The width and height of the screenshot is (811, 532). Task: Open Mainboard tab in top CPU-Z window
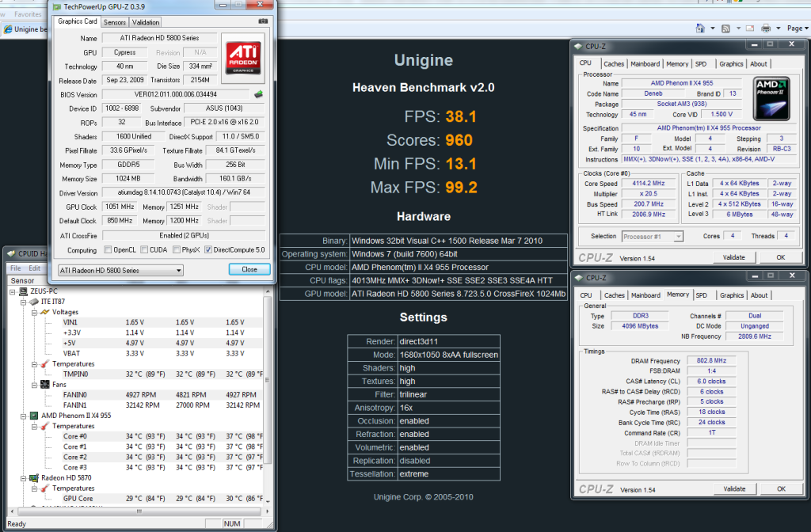pyautogui.click(x=645, y=64)
